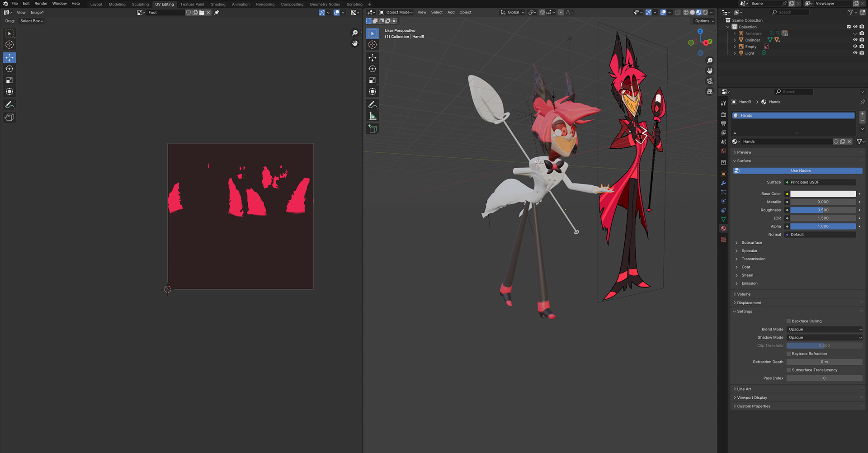Expand the Cylinder tree item in outliner
The image size is (868, 453).
pyautogui.click(x=735, y=40)
